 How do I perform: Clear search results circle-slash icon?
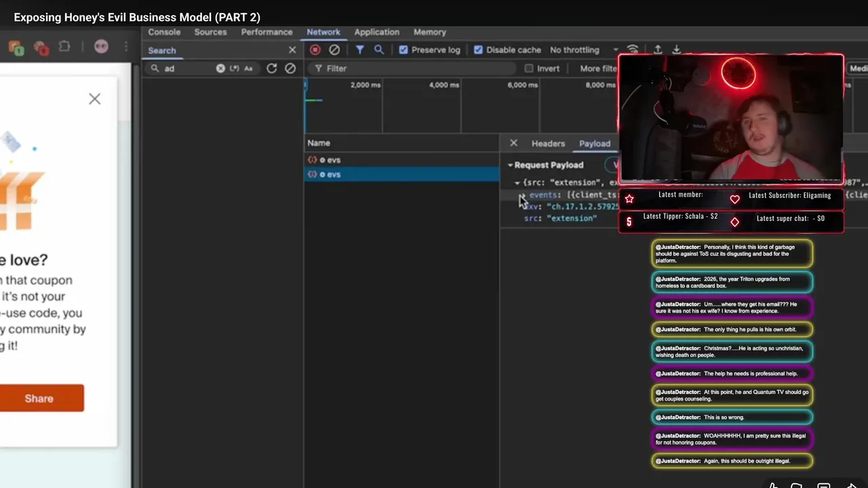pos(290,68)
